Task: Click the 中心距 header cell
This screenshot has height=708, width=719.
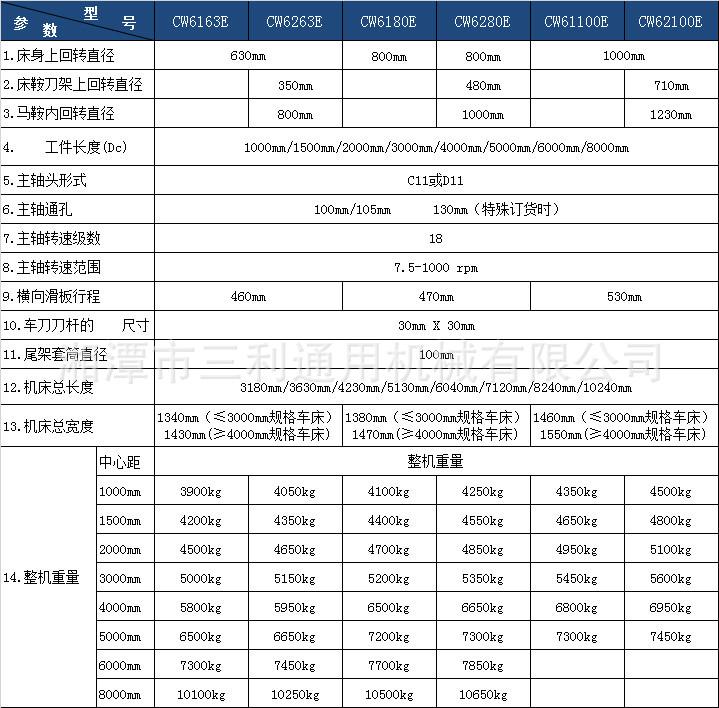Action: (x=125, y=461)
